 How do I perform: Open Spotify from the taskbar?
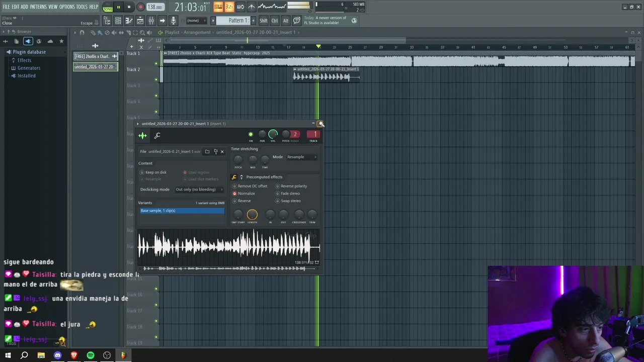(91, 355)
